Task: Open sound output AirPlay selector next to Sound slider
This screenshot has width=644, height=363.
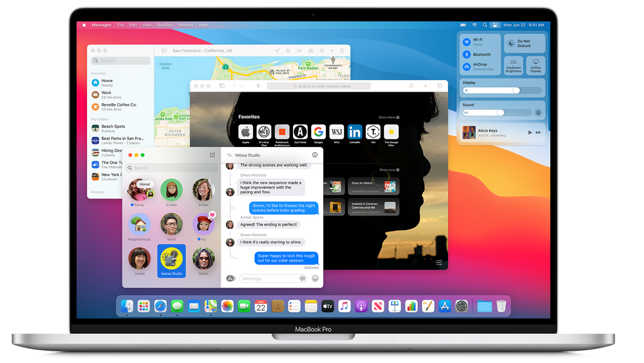Action: pyautogui.click(x=538, y=113)
